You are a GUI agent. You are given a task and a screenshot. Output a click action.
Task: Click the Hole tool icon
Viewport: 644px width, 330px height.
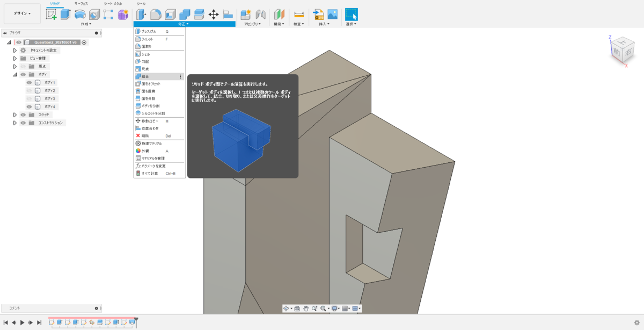click(x=94, y=15)
